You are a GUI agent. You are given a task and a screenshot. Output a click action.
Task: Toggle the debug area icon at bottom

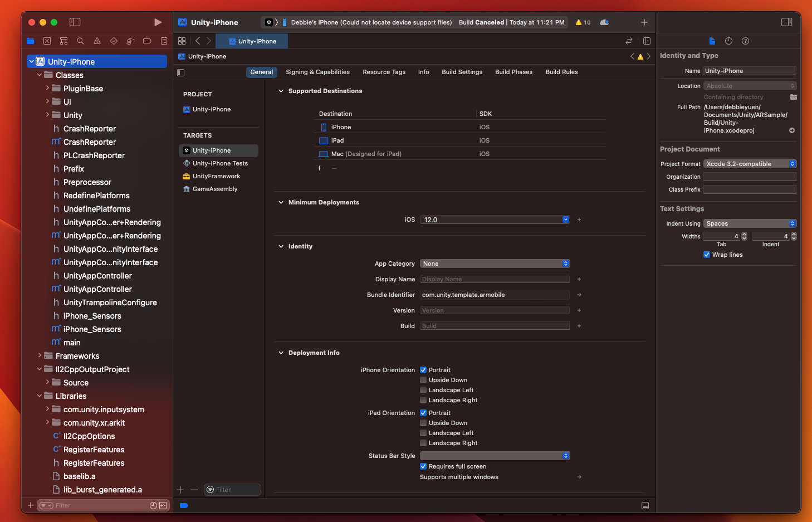(x=645, y=506)
